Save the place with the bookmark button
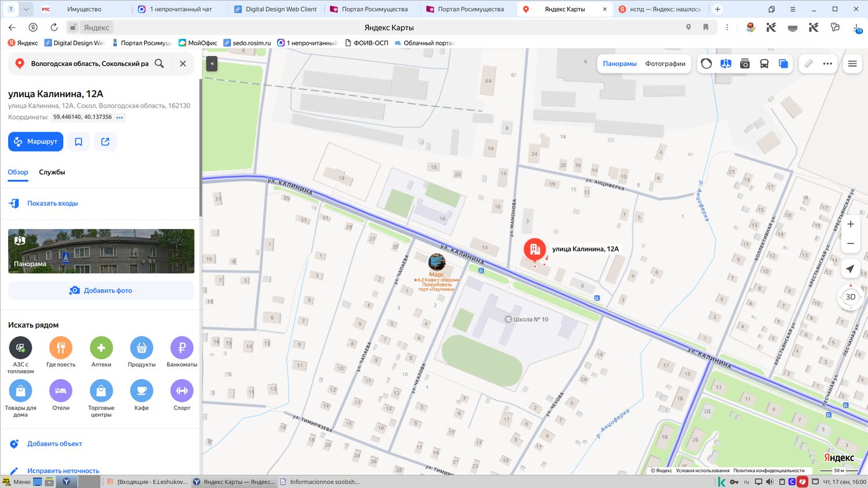The image size is (868, 488). (79, 142)
